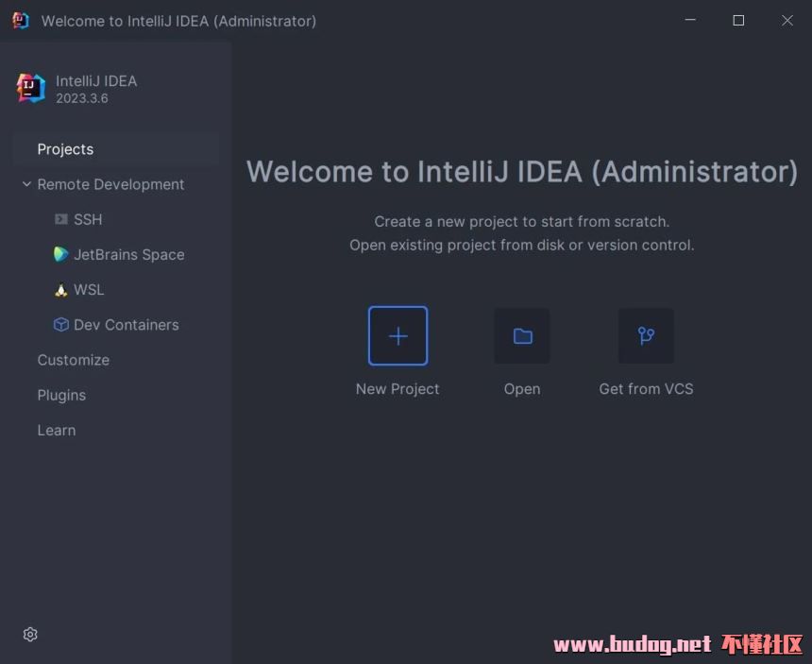Click the Open folder icon
Screen dimensions: 812x664
pos(522,335)
